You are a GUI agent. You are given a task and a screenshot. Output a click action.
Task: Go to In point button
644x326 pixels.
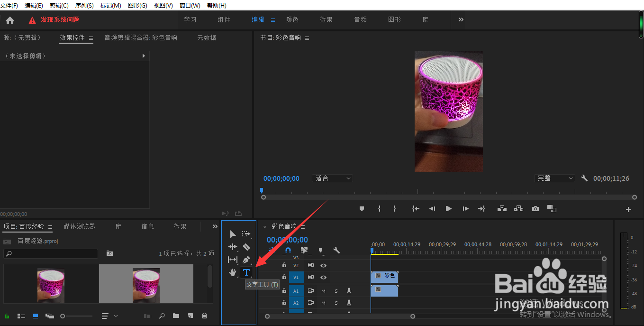[416, 208]
